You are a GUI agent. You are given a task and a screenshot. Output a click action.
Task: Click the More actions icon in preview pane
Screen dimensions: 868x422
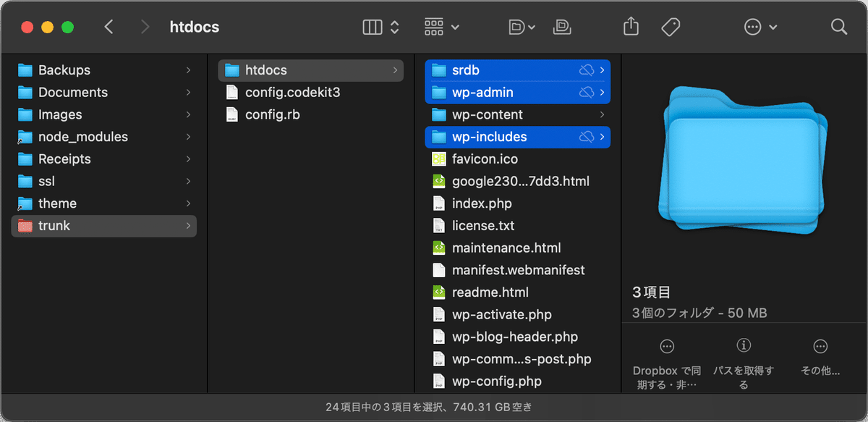click(x=820, y=346)
